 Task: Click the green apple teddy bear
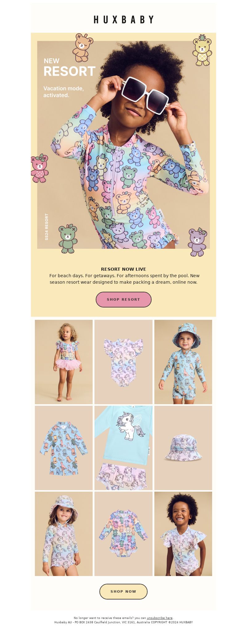[x=68, y=239]
